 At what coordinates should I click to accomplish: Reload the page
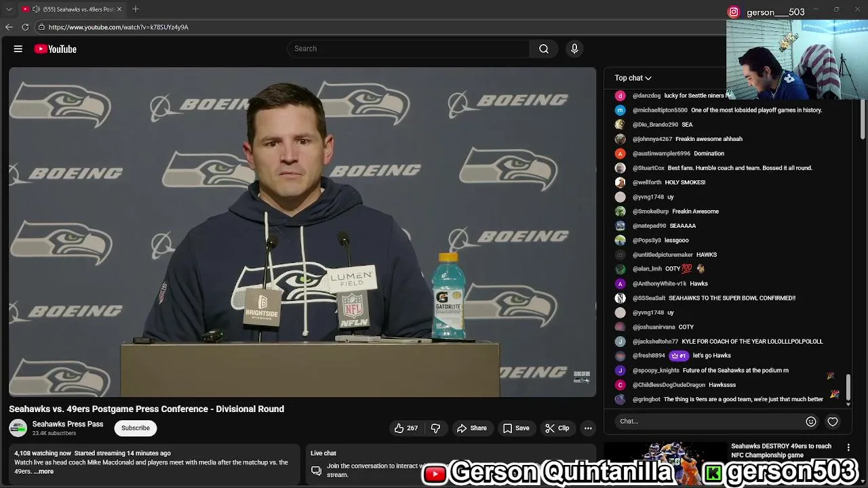tap(25, 27)
